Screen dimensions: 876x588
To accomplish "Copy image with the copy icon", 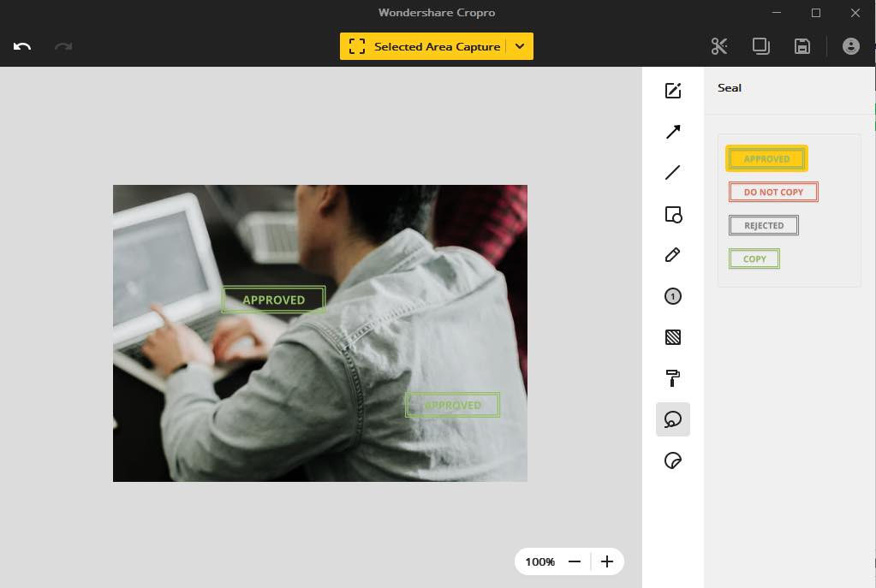I will (x=761, y=46).
